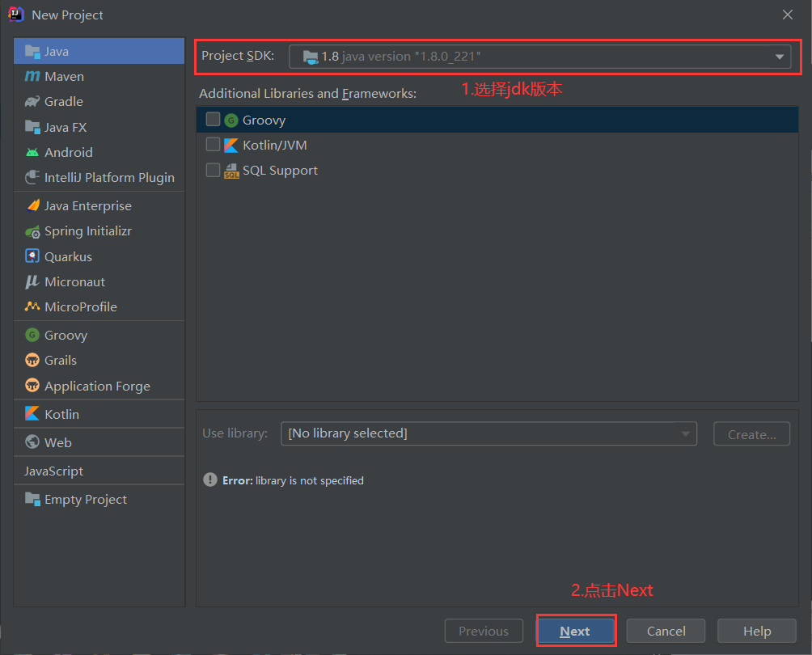Click the SQL Support label text

(280, 171)
